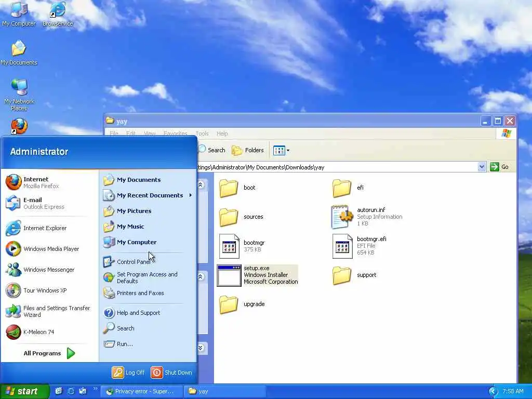Image resolution: width=532 pixels, height=399 pixels.
Task: Open the sources folder
Action: tap(241, 217)
